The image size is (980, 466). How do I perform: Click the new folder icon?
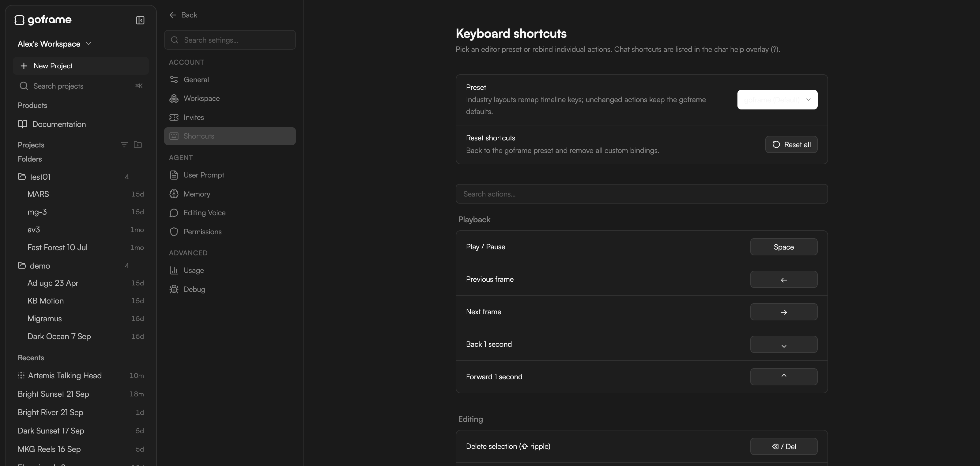pos(138,145)
